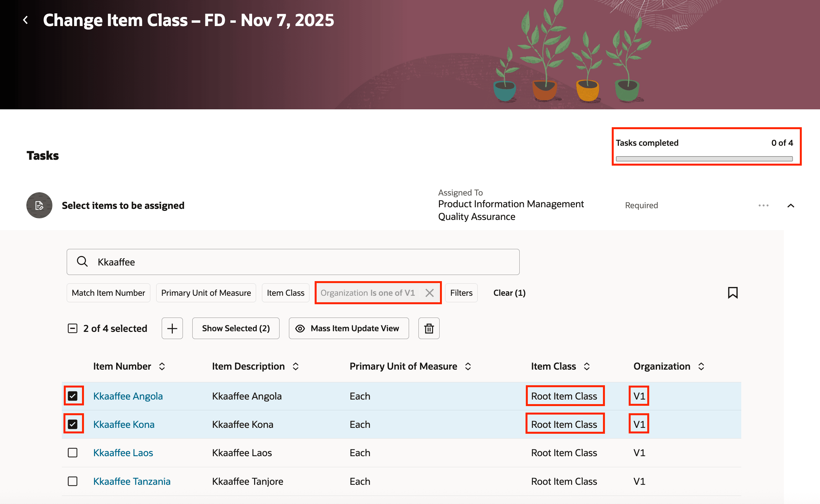Screen dimensions: 820x504
Task: Save search using the bookmark icon
Action: (x=733, y=292)
